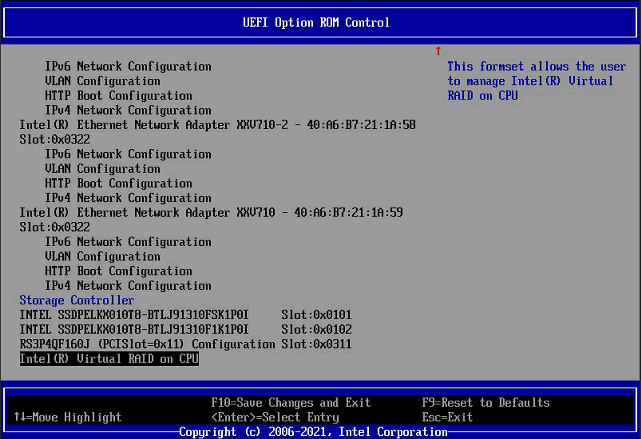Open RS3P4QF160J (PCISlot=0x11) Configuration entry
641x439 pixels.
point(147,344)
